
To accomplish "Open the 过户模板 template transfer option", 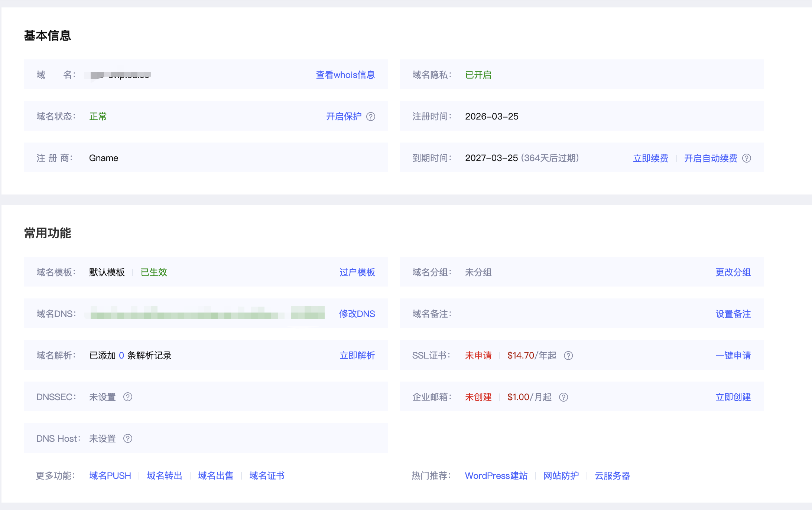I will (x=357, y=272).
